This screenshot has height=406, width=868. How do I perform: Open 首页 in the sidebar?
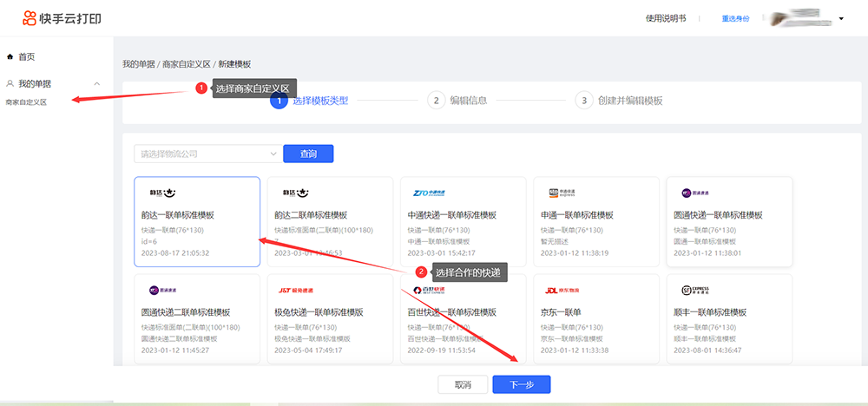27,57
